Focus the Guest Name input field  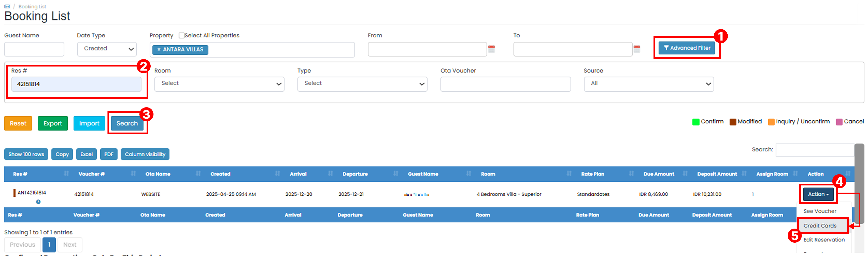(x=34, y=49)
